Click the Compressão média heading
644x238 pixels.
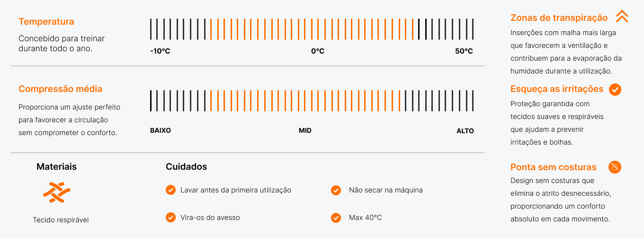[60, 89]
